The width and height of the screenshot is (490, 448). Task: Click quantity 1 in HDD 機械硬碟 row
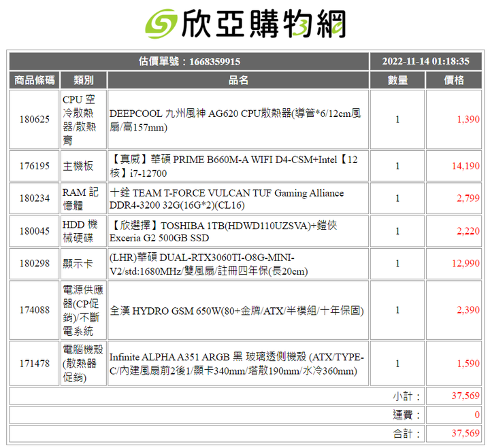coord(397,231)
